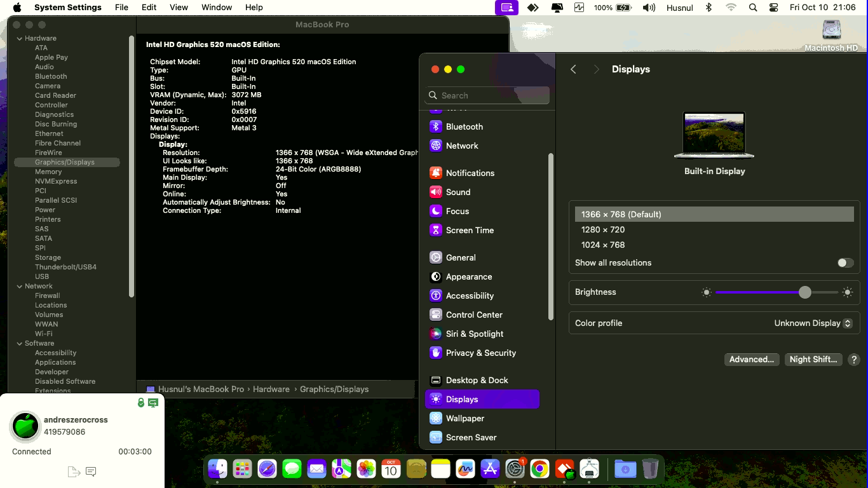
Task: Click the green lock security icon
Action: click(141, 403)
